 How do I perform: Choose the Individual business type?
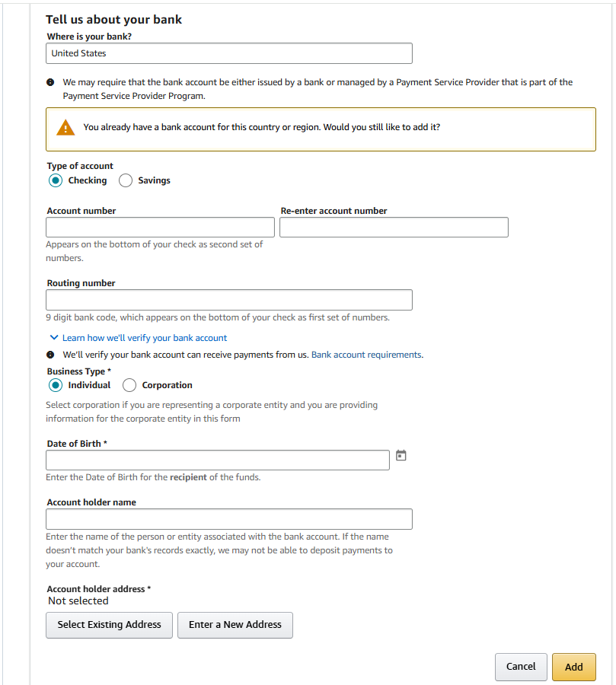[x=56, y=385]
